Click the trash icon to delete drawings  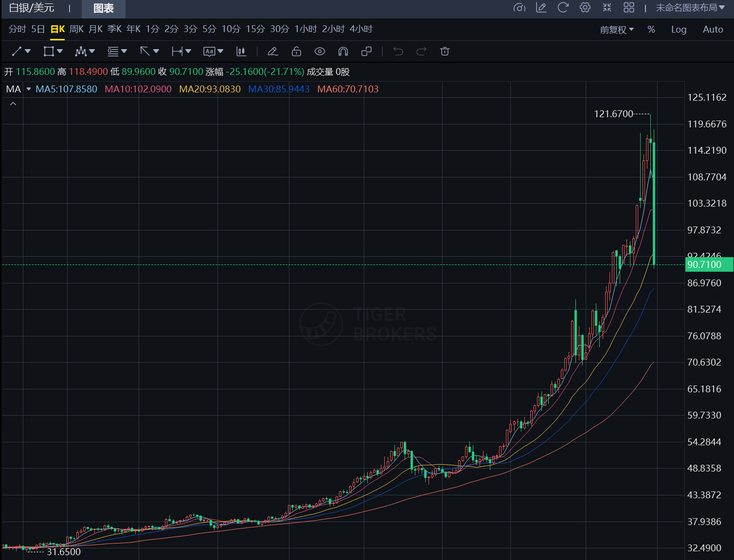click(445, 52)
